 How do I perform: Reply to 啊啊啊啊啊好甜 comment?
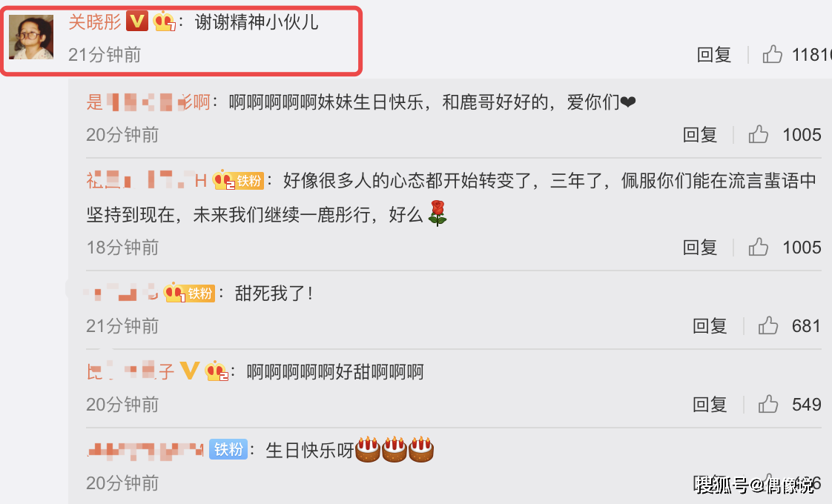point(710,404)
